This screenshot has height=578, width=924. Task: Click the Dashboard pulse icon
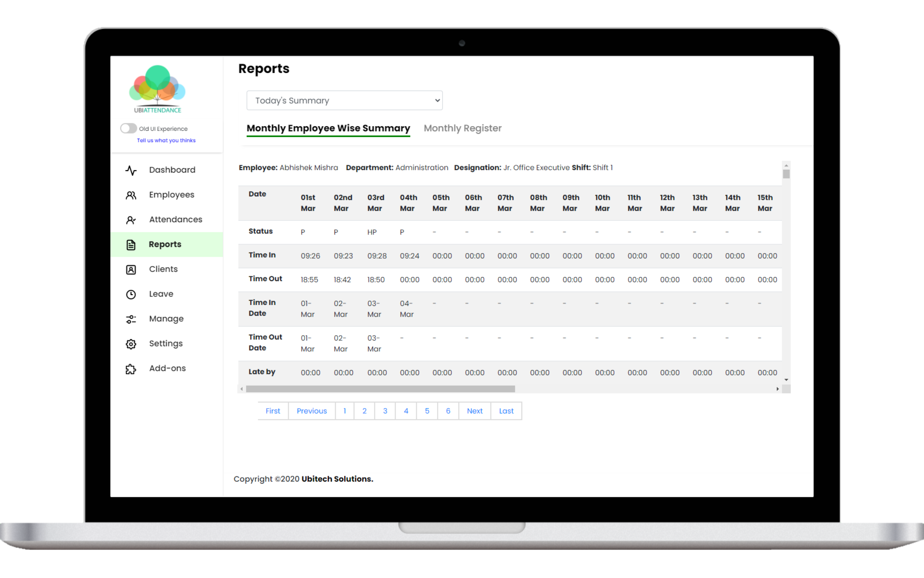click(x=131, y=170)
